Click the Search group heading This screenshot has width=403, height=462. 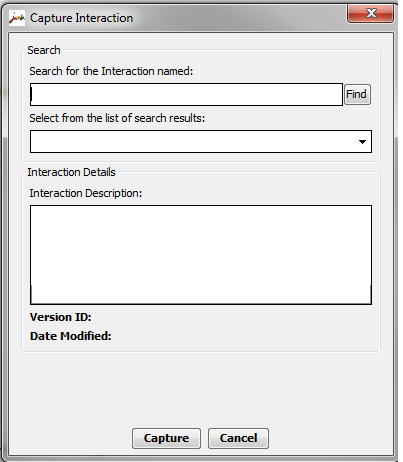(x=44, y=50)
